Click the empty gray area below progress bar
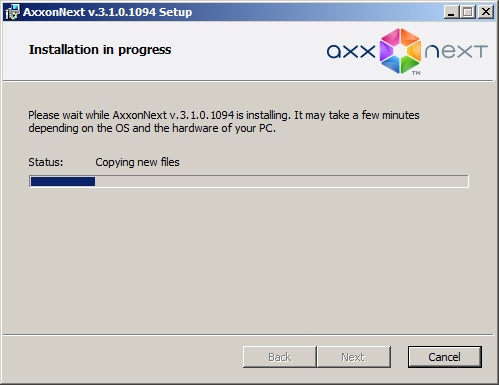499x385 pixels. click(248, 260)
